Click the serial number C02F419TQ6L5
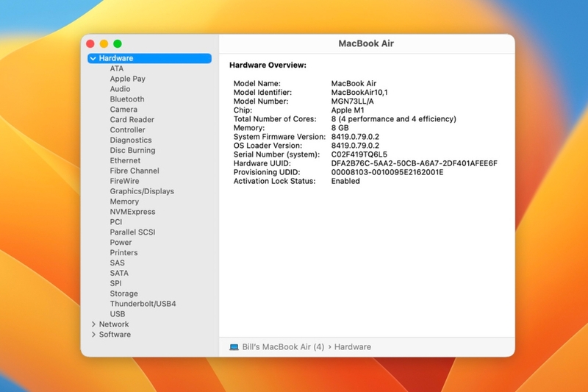 point(359,154)
